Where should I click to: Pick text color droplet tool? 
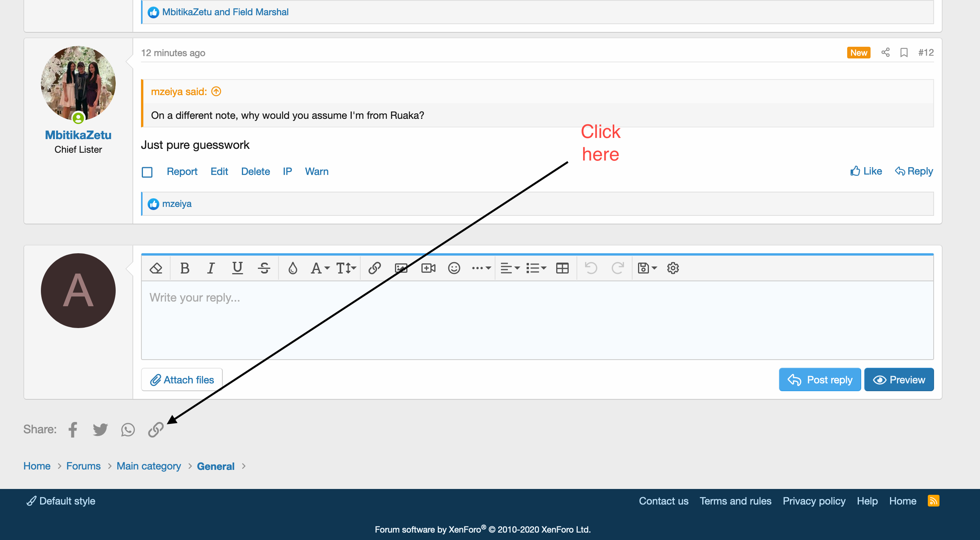click(293, 268)
